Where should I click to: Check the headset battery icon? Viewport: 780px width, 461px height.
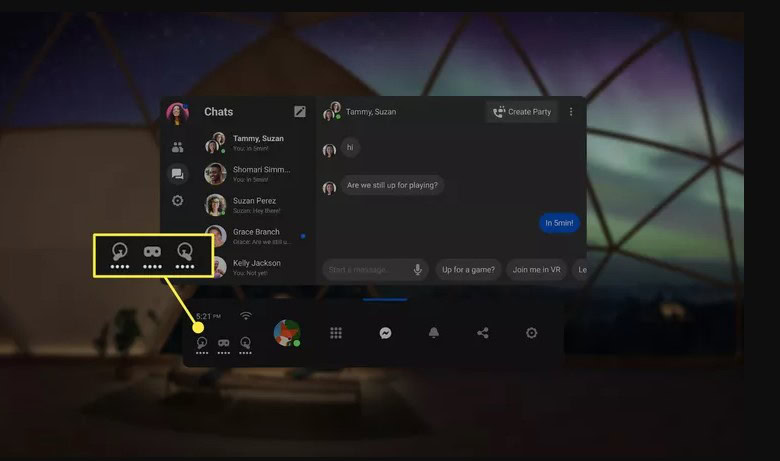pos(223,345)
